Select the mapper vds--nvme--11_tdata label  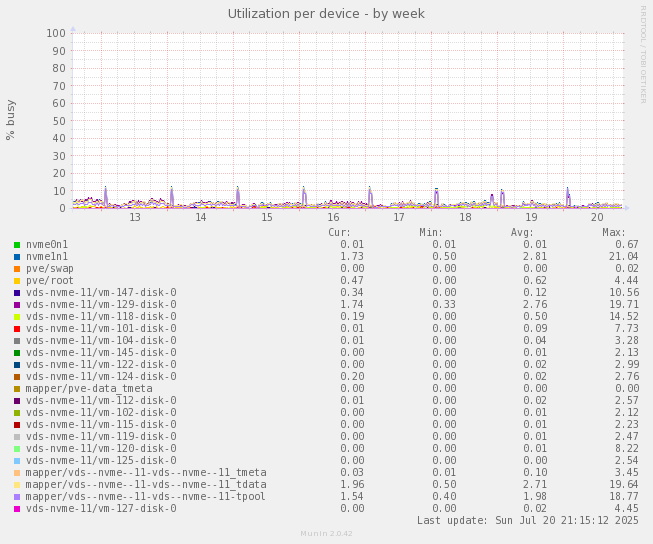[146, 484]
